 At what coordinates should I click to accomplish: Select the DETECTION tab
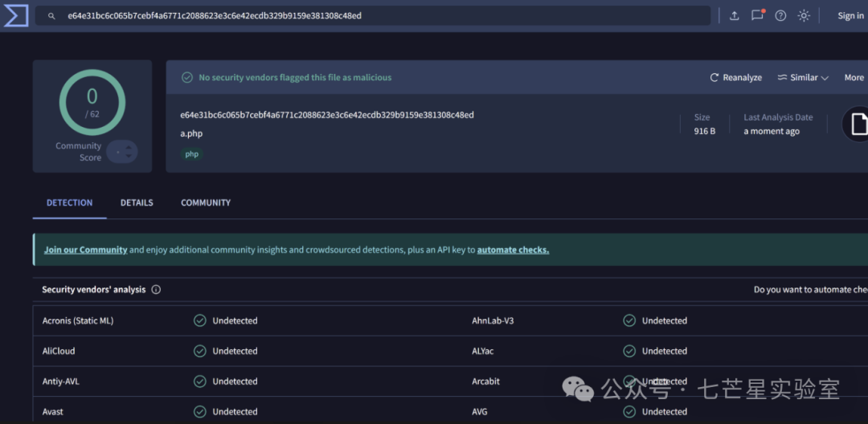click(x=69, y=203)
